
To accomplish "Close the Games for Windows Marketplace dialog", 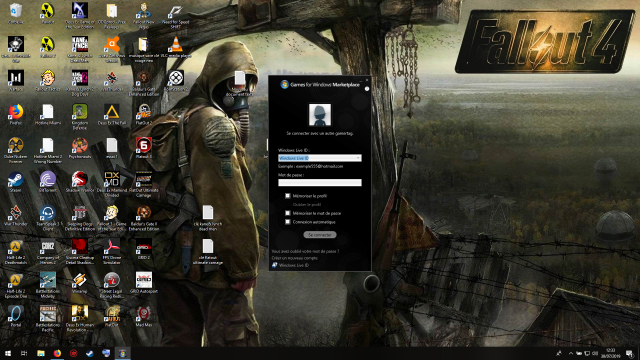I will tap(367, 80).
